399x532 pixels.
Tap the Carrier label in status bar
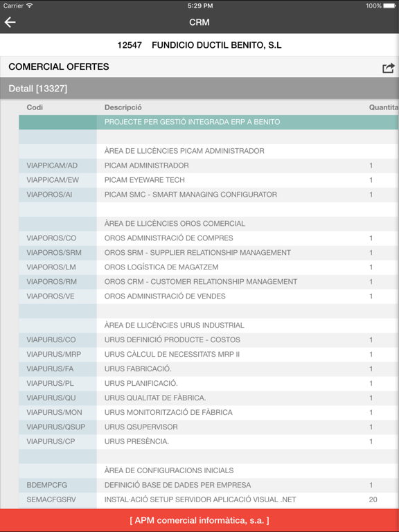coord(13,6)
